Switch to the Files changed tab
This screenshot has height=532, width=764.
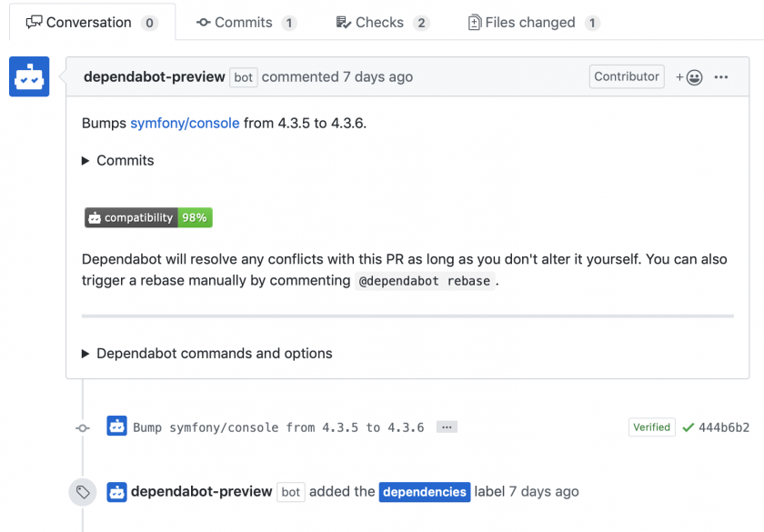pyautogui.click(x=534, y=23)
